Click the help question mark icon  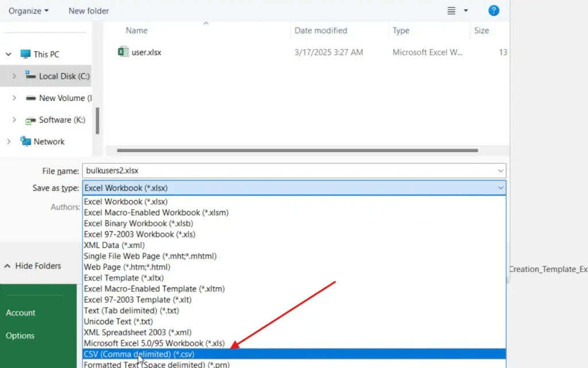point(493,10)
